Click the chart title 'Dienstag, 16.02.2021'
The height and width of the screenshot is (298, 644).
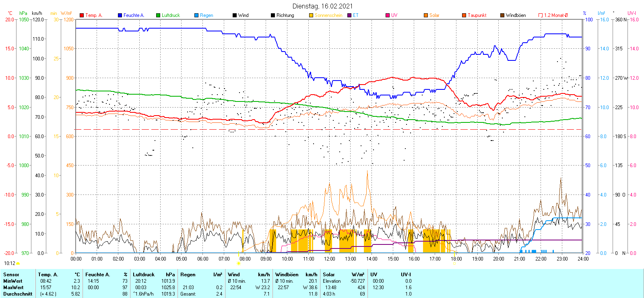323,6
